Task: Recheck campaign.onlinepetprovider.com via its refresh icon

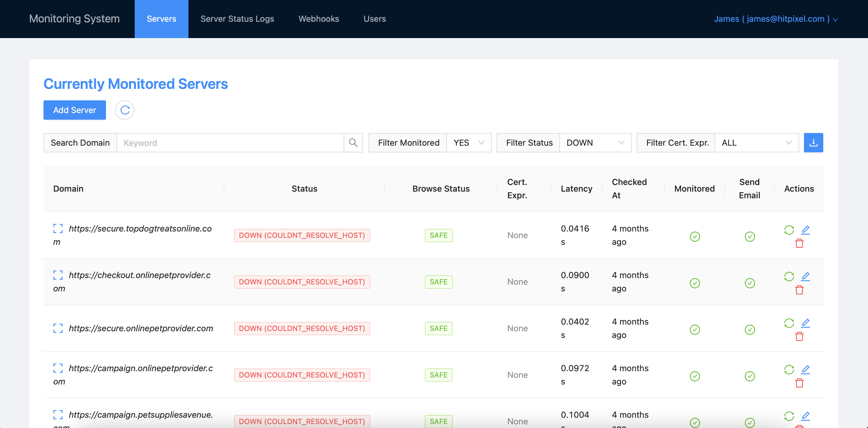Action: (789, 369)
